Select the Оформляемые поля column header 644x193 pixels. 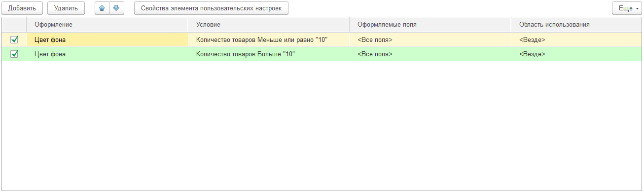430,25
